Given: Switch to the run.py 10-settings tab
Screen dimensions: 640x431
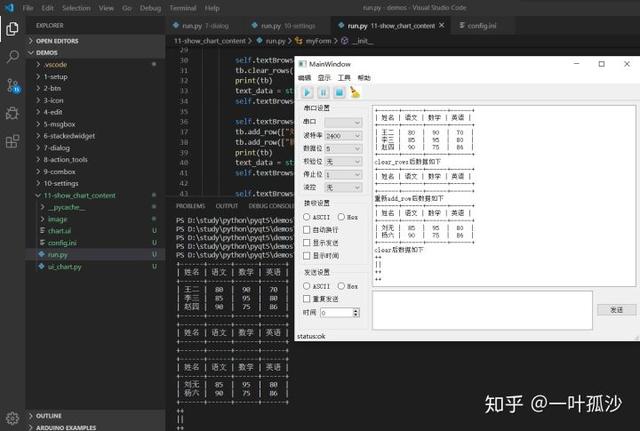Looking at the screenshot, I should click(288, 25).
